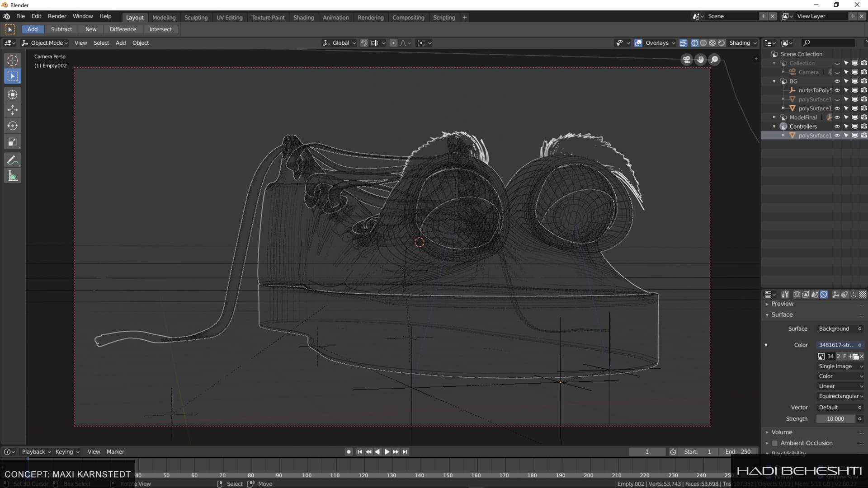Enable the Ambient Occlusion checkbox
Viewport: 868px width, 488px height.
point(775,443)
